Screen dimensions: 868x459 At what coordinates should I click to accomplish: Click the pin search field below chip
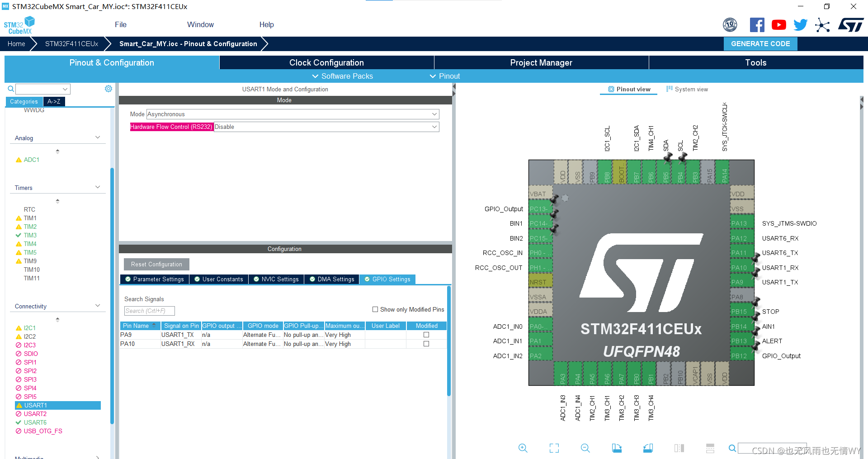(x=772, y=448)
